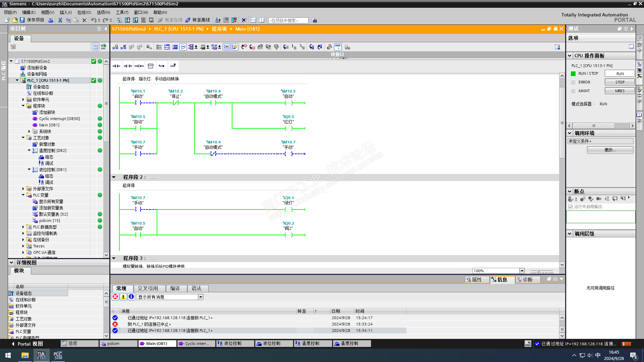Click the 更改... button
644x362 pixels.
coord(610,150)
